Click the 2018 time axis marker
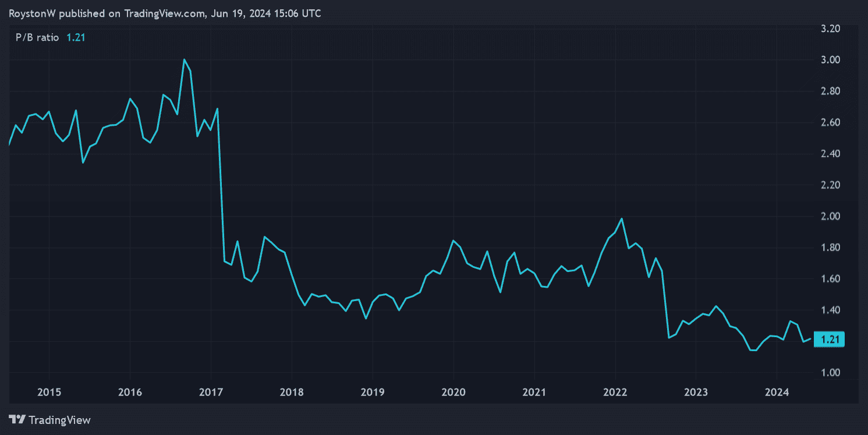Image resolution: width=868 pixels, height=435 pixels. coord(292,392)
